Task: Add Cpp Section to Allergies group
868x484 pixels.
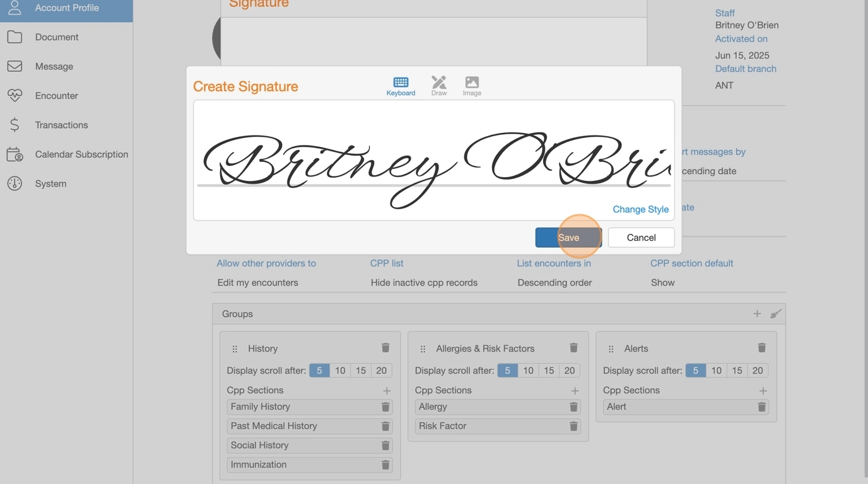Action: tap(575, 391)
